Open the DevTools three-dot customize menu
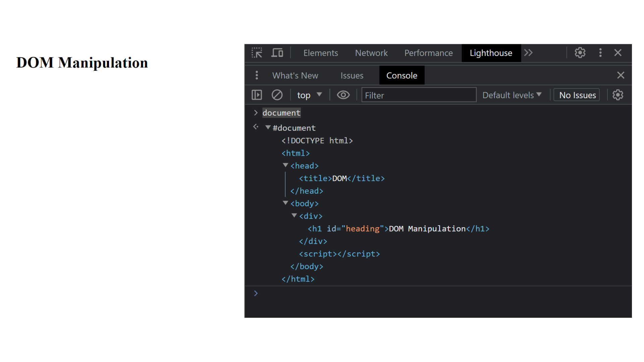 pyautogui.click(x=600, y=53)
